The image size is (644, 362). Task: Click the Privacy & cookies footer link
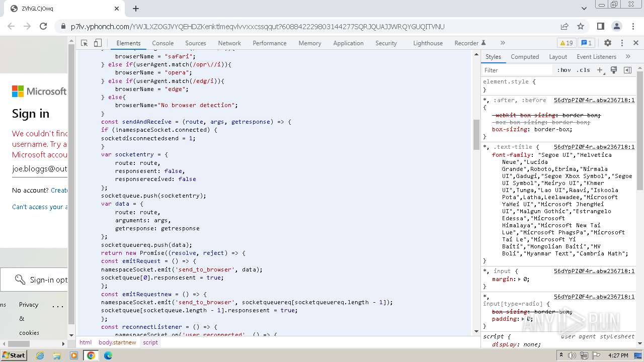29,319
